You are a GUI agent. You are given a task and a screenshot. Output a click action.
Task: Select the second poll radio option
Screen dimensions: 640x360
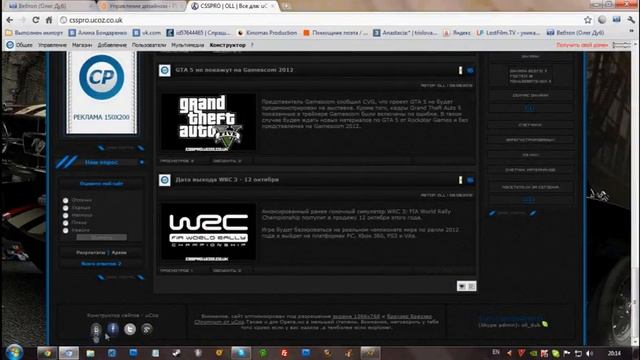tap(66, 208)
